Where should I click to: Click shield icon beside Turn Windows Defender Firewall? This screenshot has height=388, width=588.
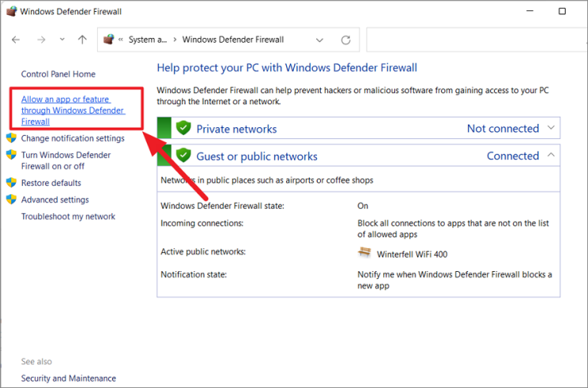tap(12, 154)
